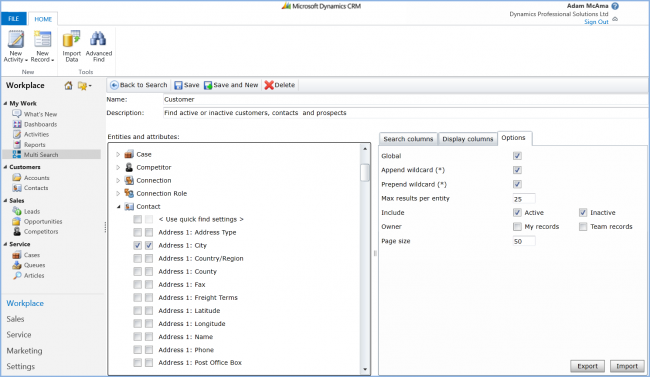Open Competitors under Sales
Viewport: 650px width, 377px height.
point(35,231)
